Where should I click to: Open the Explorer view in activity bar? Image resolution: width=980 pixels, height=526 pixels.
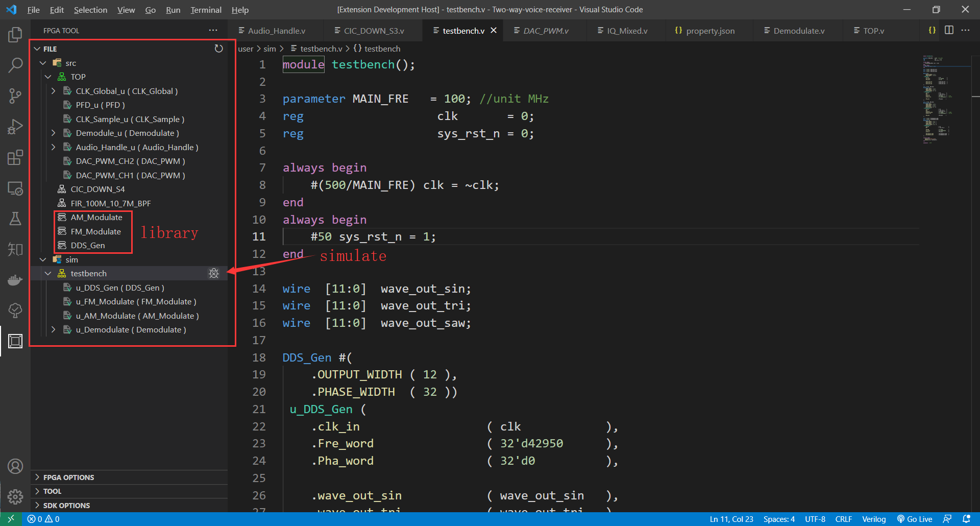click(x=15, y=35)
